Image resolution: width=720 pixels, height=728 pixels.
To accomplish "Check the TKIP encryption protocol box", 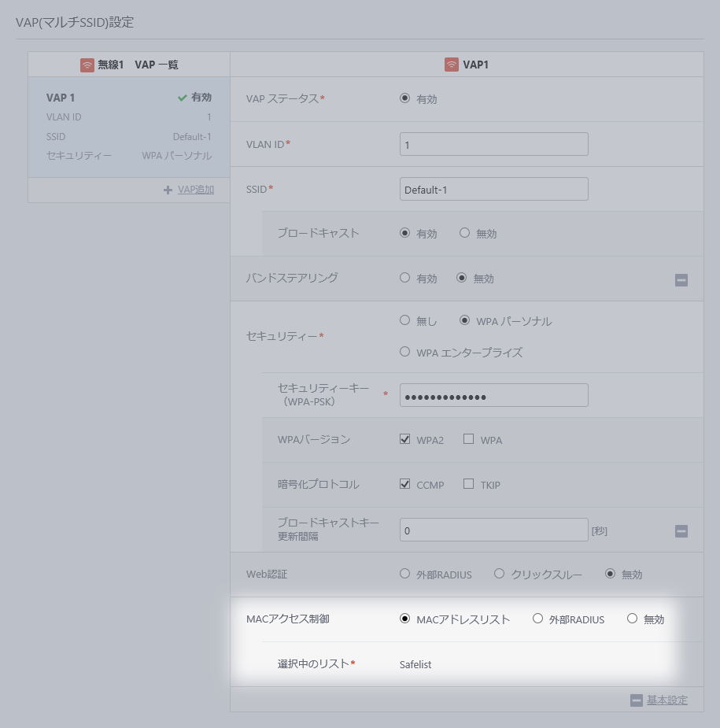I will [x=469, y=484].
